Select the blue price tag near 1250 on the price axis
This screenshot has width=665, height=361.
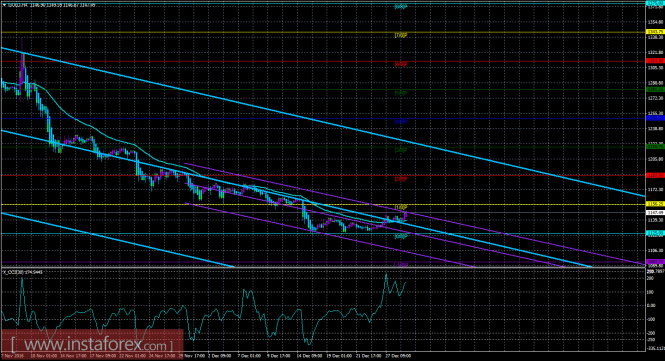coord(654,118)
